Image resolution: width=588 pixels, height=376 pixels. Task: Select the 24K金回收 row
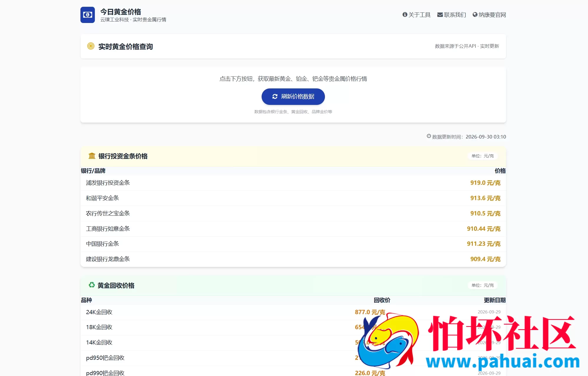(x=293, y=312)
